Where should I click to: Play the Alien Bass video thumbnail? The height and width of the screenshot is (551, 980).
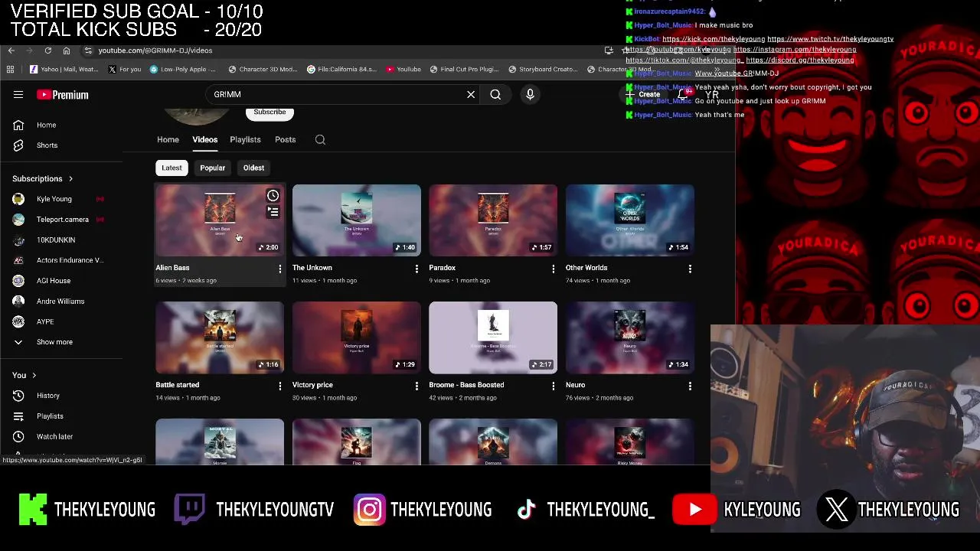(x=220, y=220)
